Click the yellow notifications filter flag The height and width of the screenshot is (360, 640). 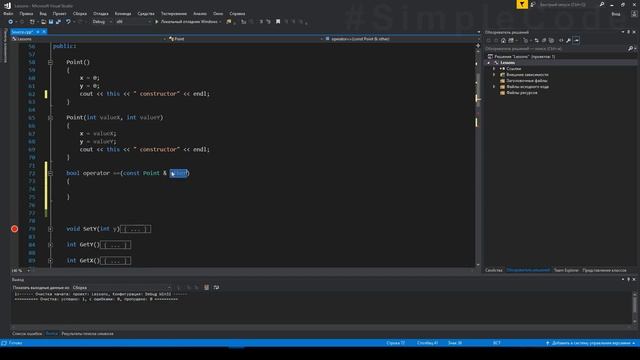click(522, 4)
